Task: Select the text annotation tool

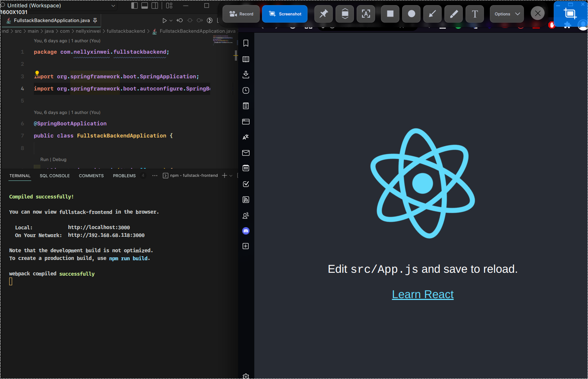Action: click(475, 14)
